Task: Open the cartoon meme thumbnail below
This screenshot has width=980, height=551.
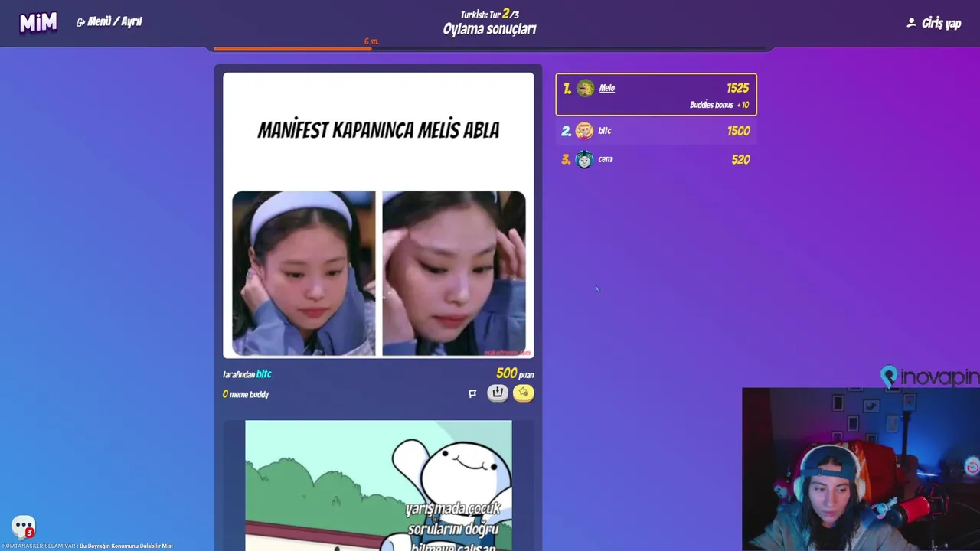Action: pos(378,485)
